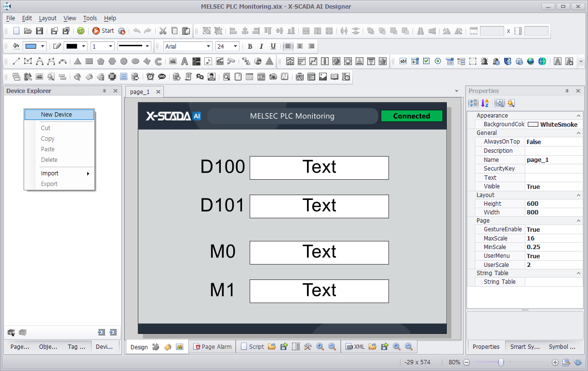The height and width of the screenshot is (371, 588).
Task: Align text center
Action: coord(300,46)
